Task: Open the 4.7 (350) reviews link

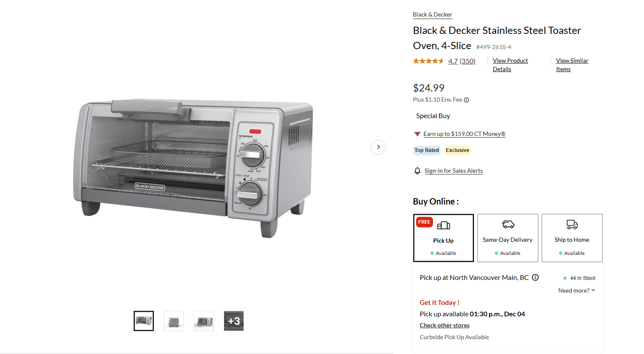Action: 462,61
